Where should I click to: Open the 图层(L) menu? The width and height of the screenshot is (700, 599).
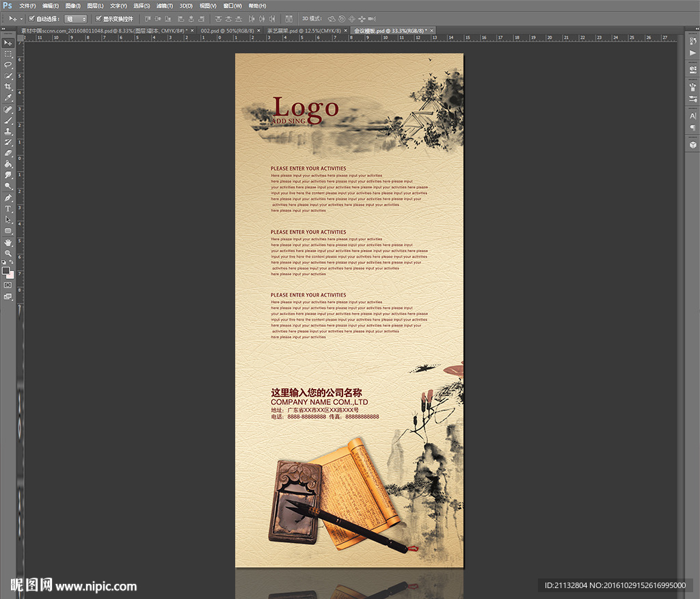point(95,5)
